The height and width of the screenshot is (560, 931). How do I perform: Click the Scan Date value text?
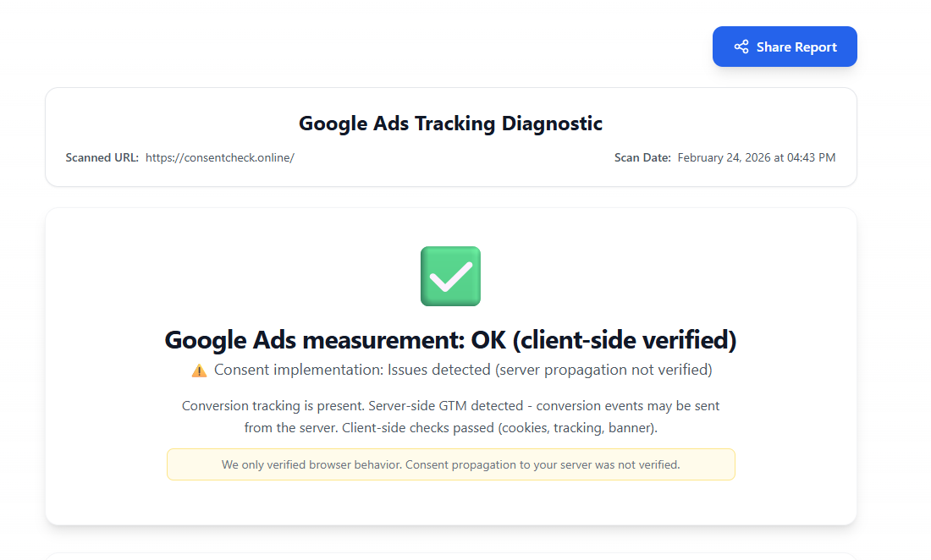pos(756,157)
